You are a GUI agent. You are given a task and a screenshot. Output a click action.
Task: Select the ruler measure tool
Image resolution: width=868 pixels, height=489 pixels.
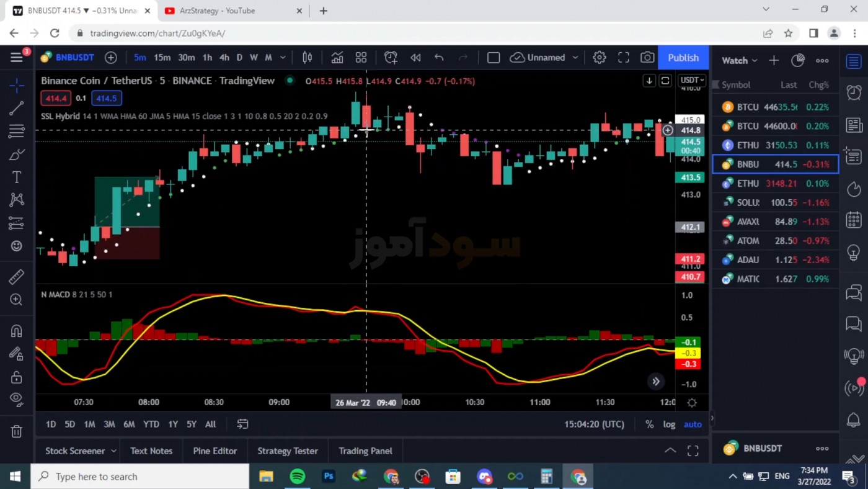17,276
